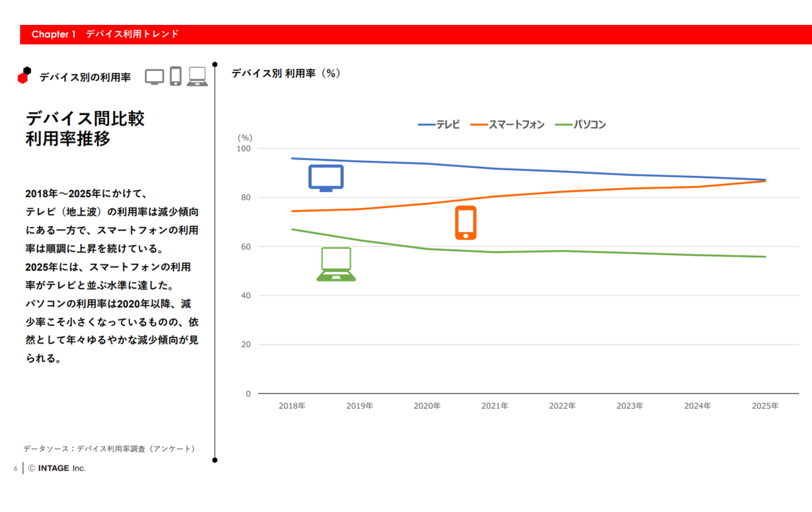Click the 2018年 axis label

tap(292, 406)
